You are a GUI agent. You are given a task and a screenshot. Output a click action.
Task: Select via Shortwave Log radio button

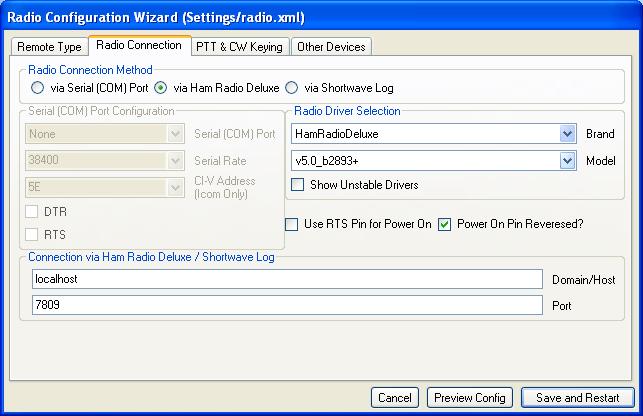pos(292,87)
